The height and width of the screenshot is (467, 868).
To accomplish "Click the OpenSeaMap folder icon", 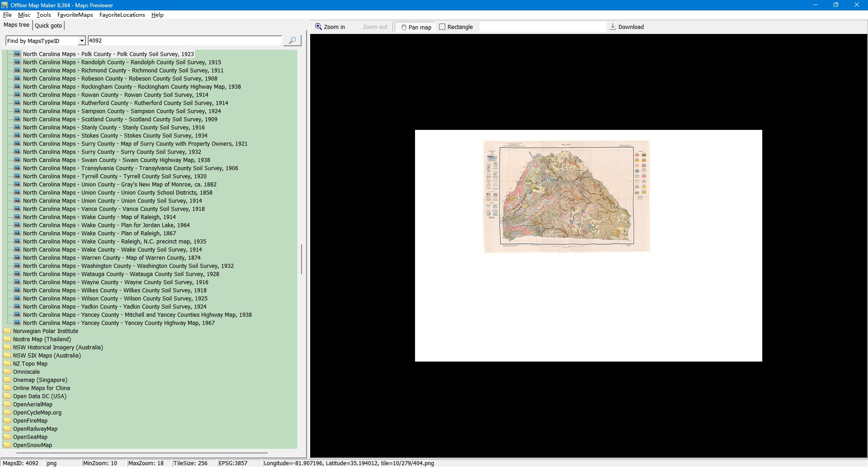I will [x=7, y=437].
